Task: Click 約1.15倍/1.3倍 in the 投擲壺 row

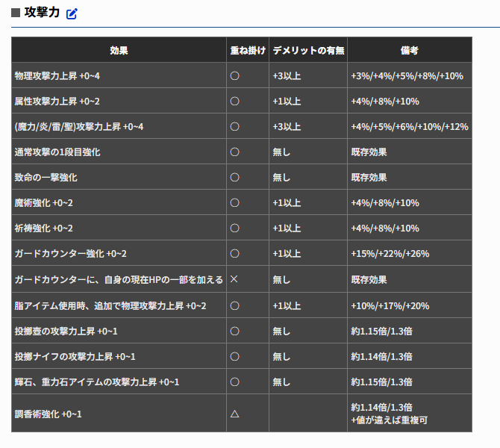Action: tap(381, 332)
